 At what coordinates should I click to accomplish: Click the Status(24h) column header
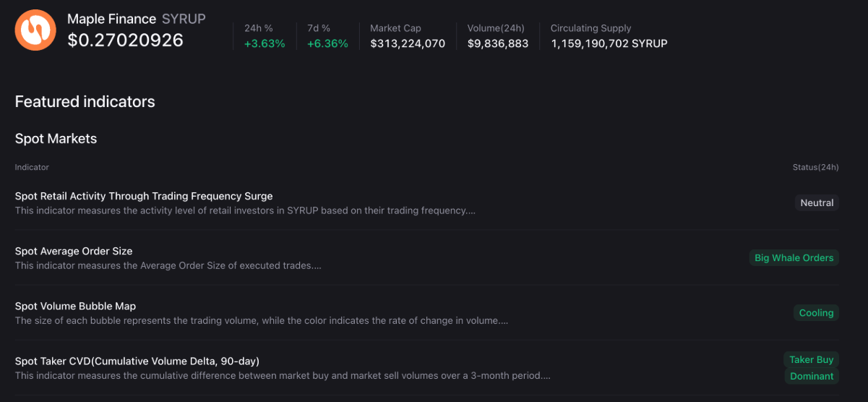pos(815,167)
